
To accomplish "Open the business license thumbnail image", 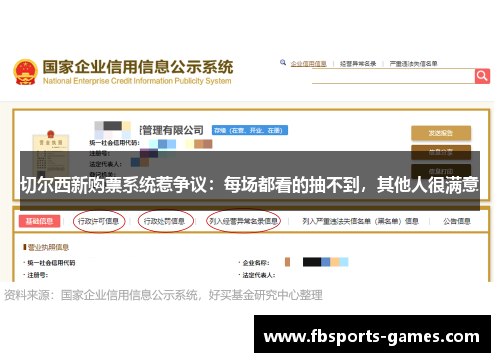I will click(x=51, y=153).
